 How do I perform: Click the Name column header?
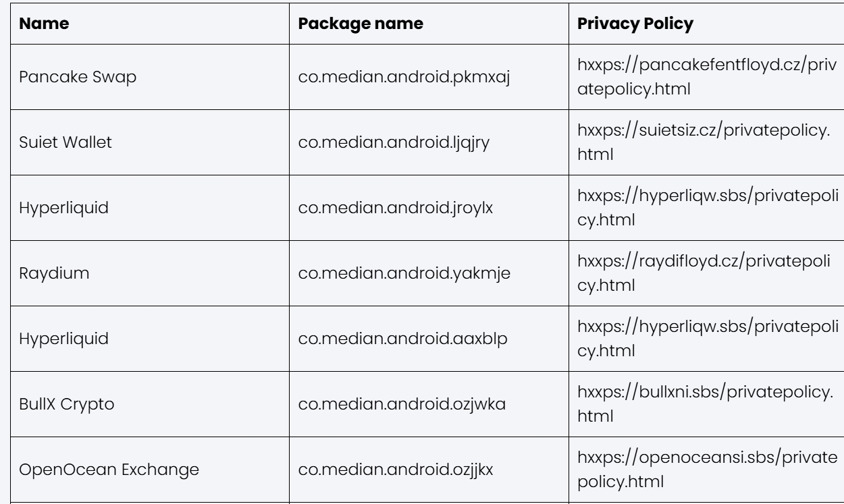point(43,24)
